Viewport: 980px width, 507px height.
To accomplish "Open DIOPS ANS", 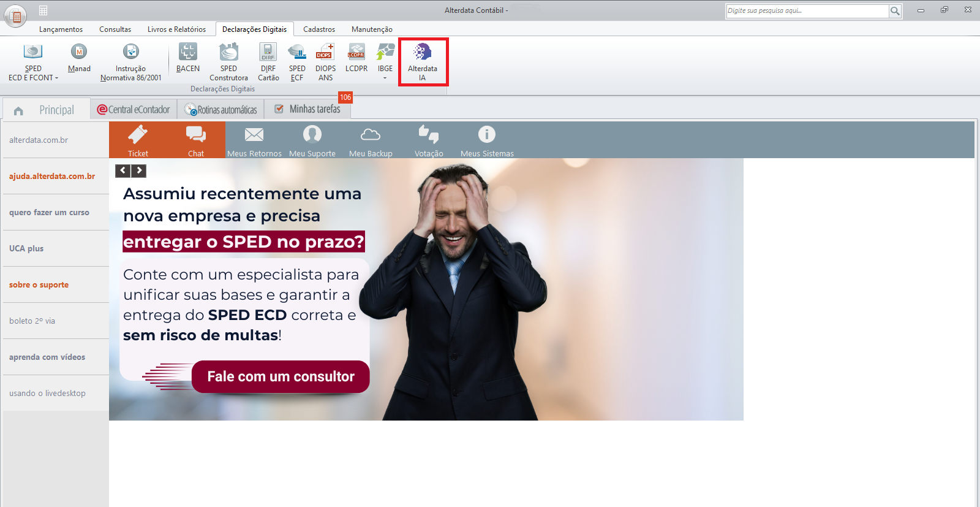I will tap(325, 61).
